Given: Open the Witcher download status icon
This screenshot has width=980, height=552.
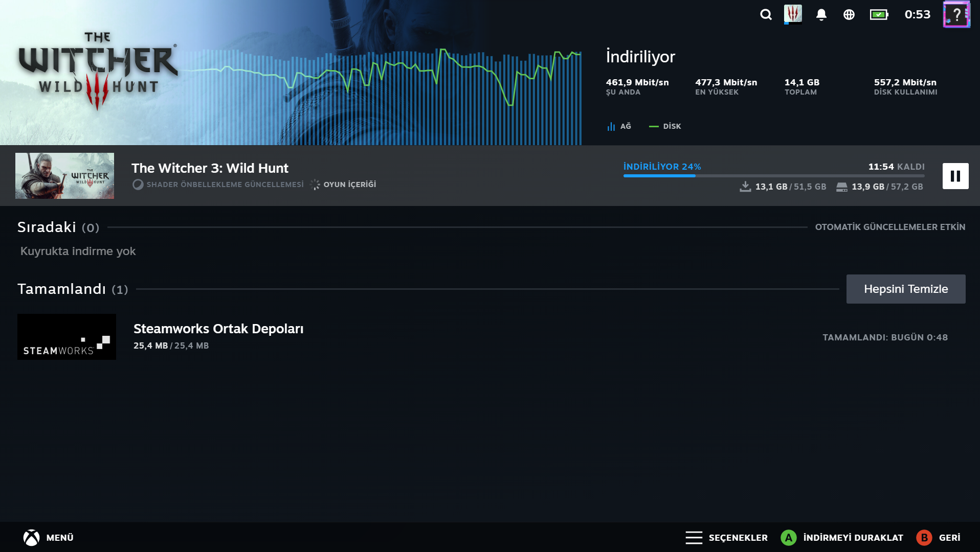Looking at the screenshot, I should [x=793, y=14].
